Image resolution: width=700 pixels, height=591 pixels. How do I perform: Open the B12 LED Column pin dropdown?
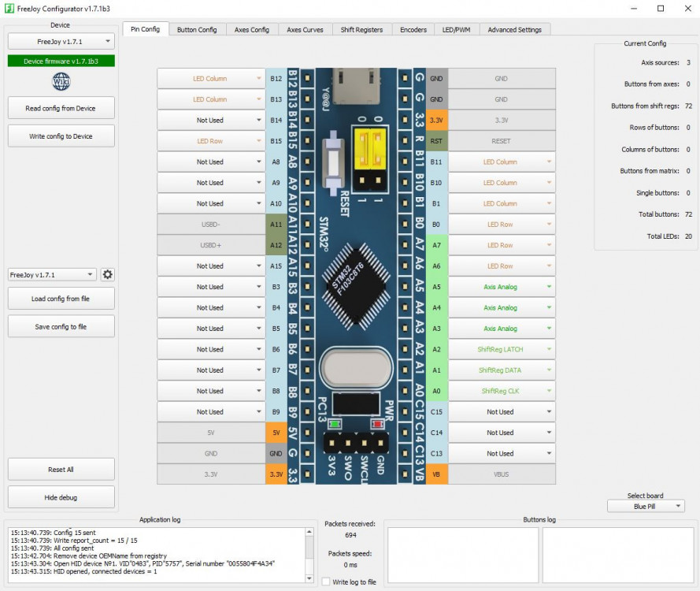point(210,79)
